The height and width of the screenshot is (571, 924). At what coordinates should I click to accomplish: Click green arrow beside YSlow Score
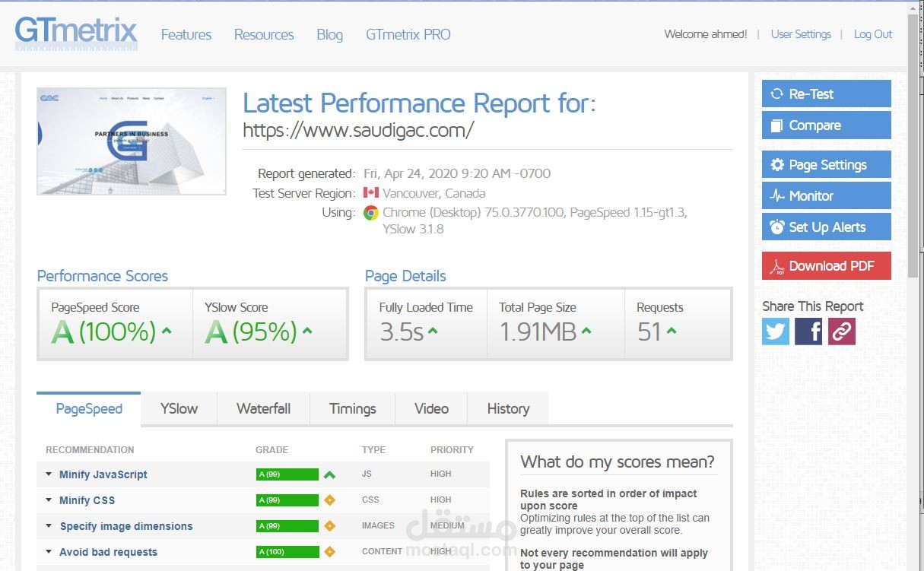307,331
